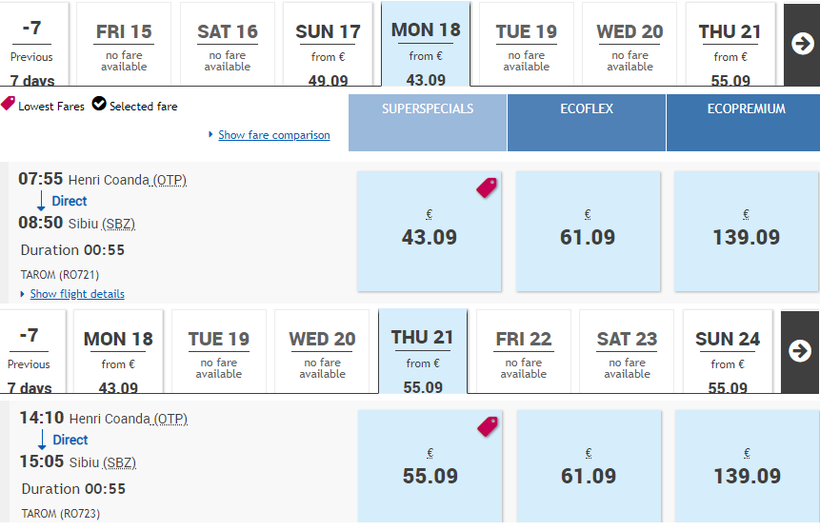Click next-week arrow in outbound date bar

click(x=802, y=44)
